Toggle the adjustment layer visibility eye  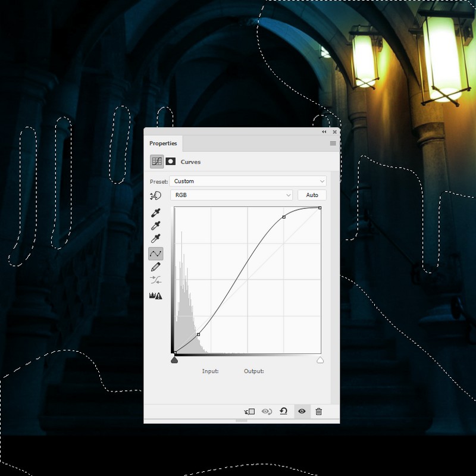pyautogui.click(x=302, y=411)
